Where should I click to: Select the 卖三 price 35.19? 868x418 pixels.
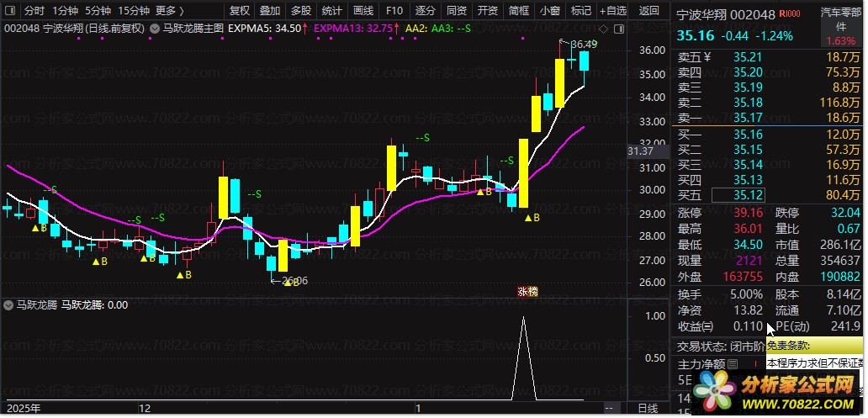748,87
